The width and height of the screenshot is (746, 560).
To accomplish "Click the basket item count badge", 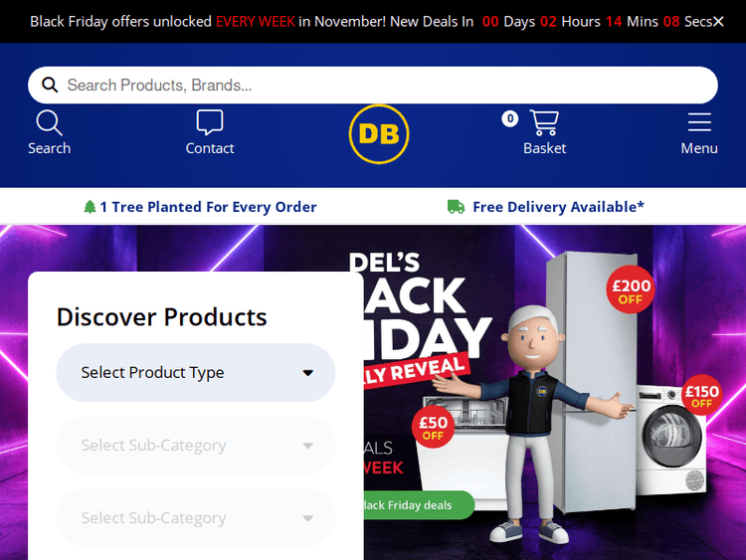I will click(510, 118).
